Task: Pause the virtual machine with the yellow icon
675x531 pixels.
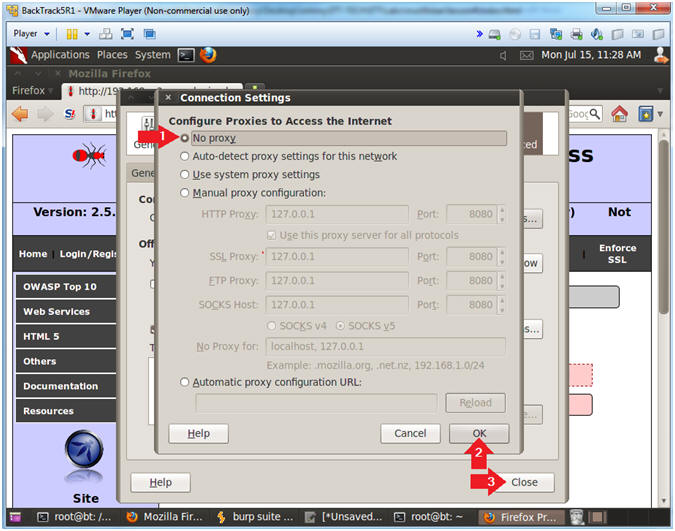Action: point(72,34)
